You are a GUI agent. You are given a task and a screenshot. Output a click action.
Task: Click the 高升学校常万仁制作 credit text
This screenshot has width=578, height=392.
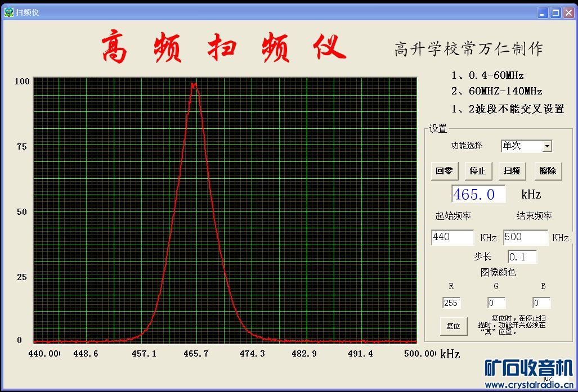(x=468, y=48)
